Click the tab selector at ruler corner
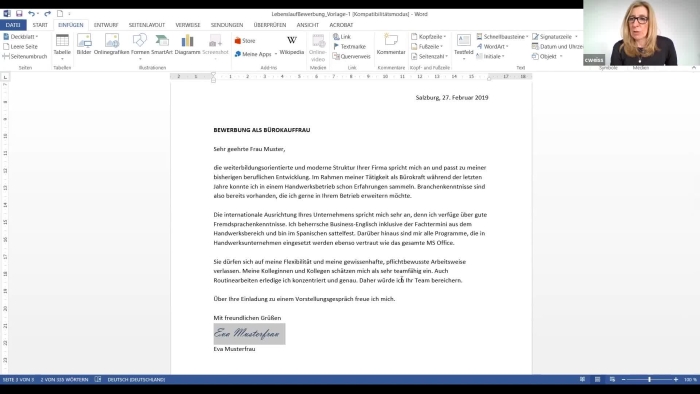Screen dimensions: 700x394 pos(5,77)
